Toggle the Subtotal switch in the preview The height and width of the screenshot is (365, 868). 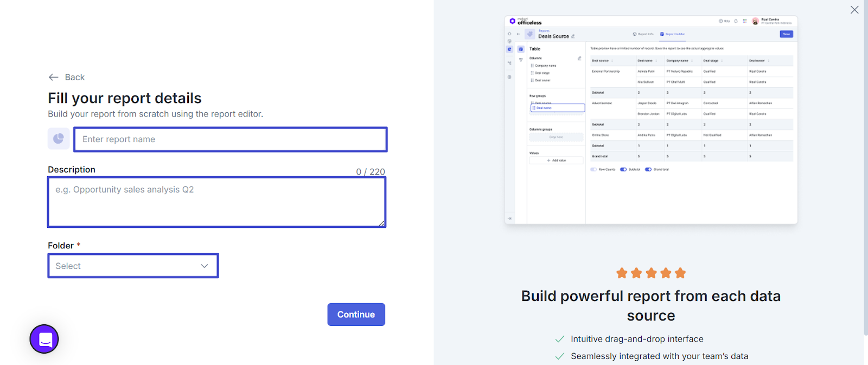tap(623, 169)
